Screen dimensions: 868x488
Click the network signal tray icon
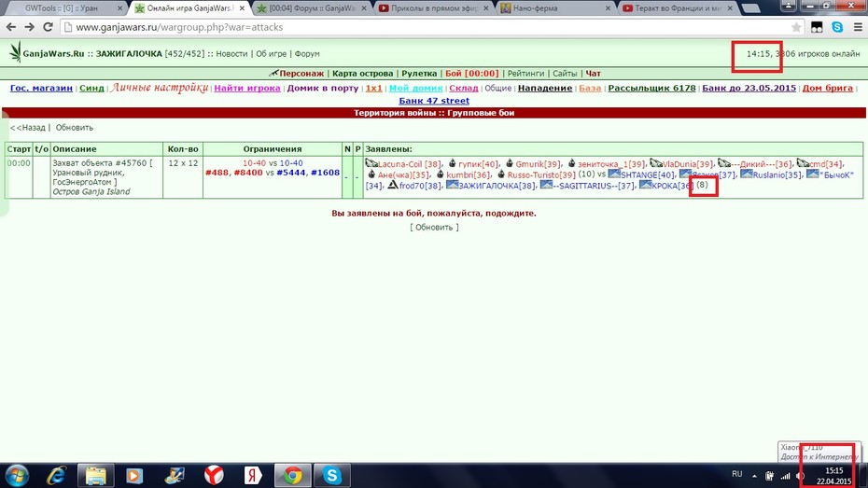pos(785,475)
